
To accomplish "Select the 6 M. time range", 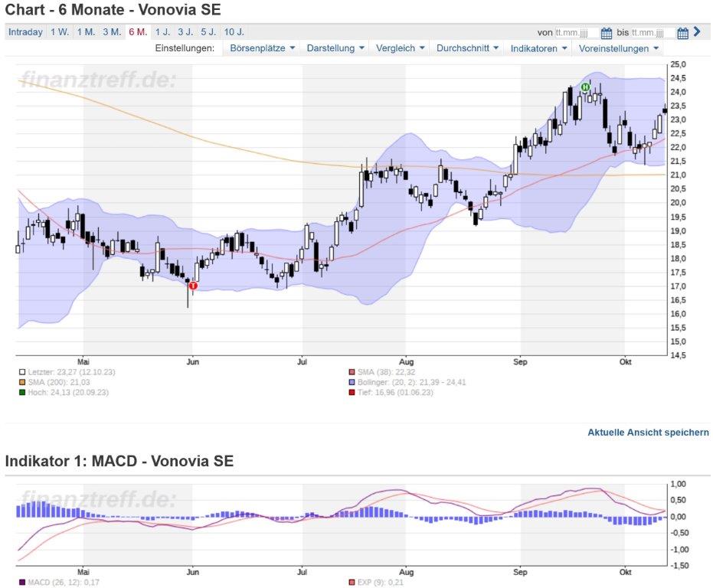I will [x=138, y=32].
